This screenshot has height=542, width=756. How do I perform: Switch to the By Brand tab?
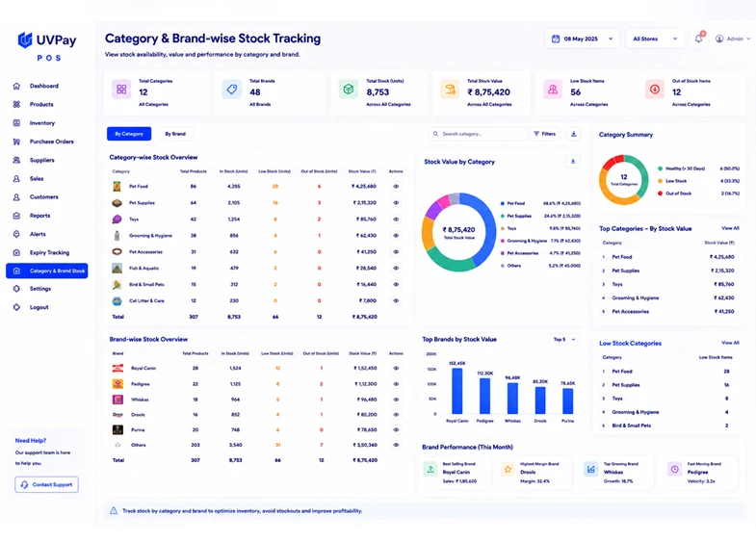(x=175, y=134)
